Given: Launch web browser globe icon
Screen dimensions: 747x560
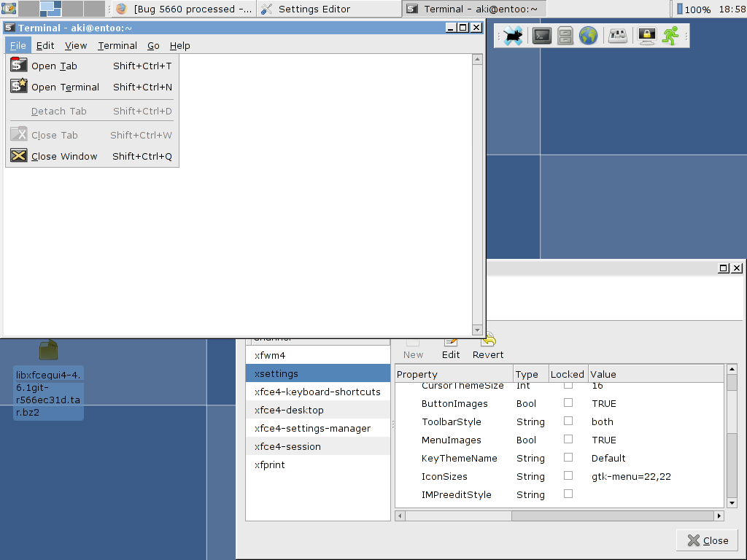Looking at the screenshot, I should 589,36.
